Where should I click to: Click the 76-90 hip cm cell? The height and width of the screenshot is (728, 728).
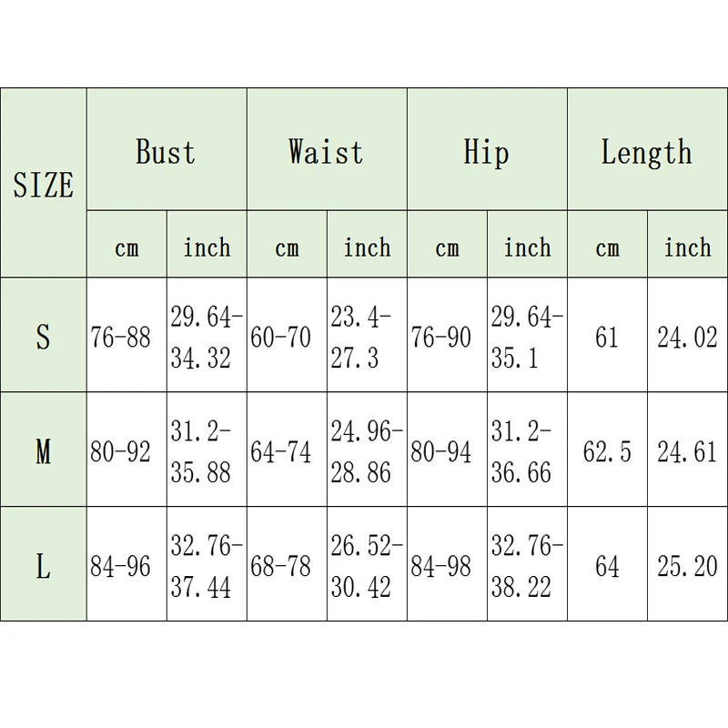point(447,335)
